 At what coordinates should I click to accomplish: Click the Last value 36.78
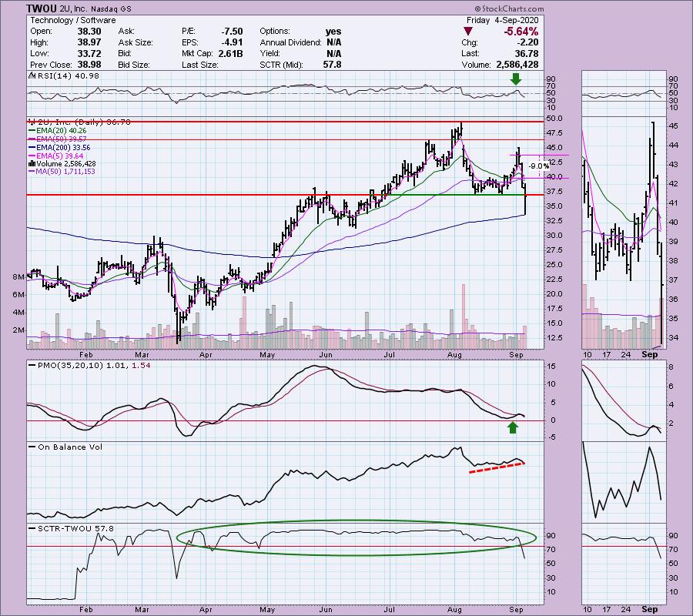click(527, 53)
